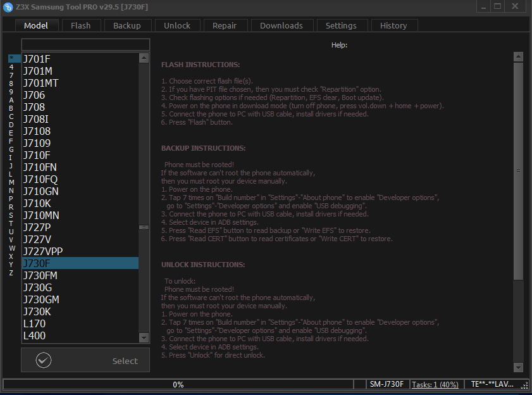
Task: Open the Unlock tab
Action: point(177,25)
